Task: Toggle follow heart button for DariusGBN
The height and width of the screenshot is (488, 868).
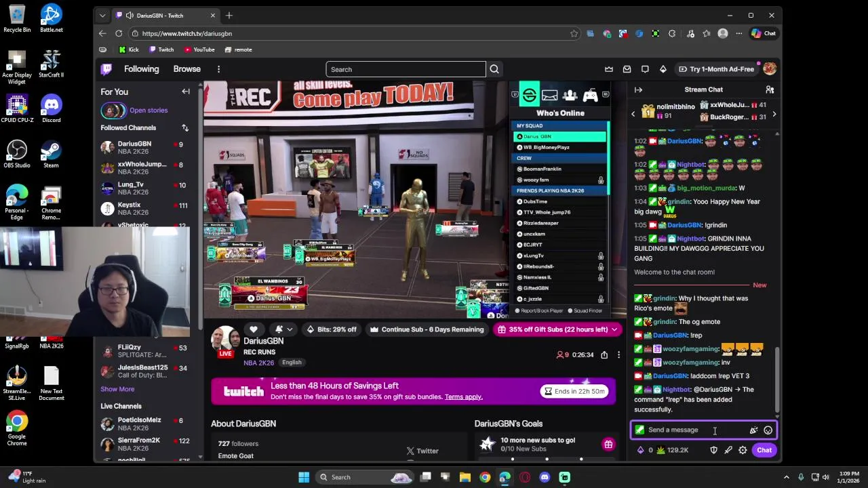Action: pyautogui.click(x=254, y=329)
